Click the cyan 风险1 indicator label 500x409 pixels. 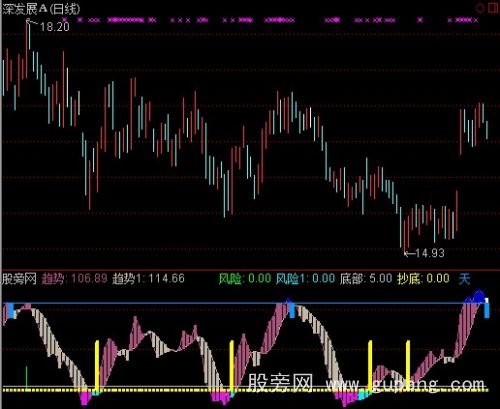(290, 278)
